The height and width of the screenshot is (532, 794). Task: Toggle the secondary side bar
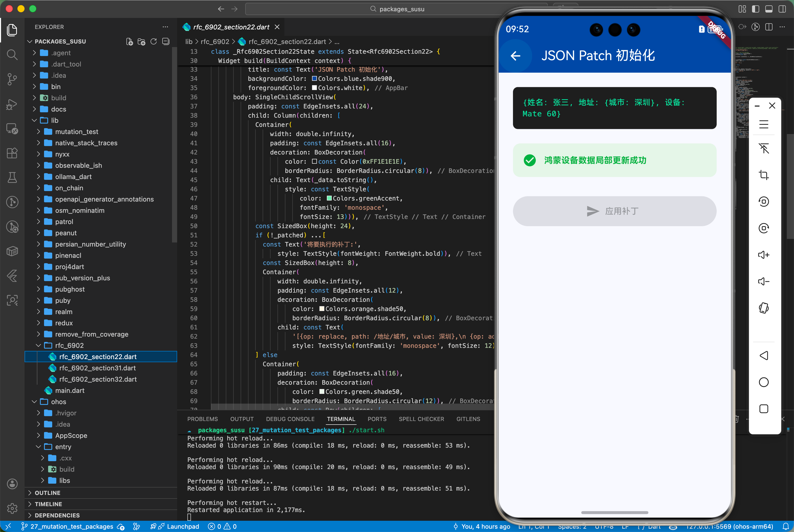click(x=782, y=9)
